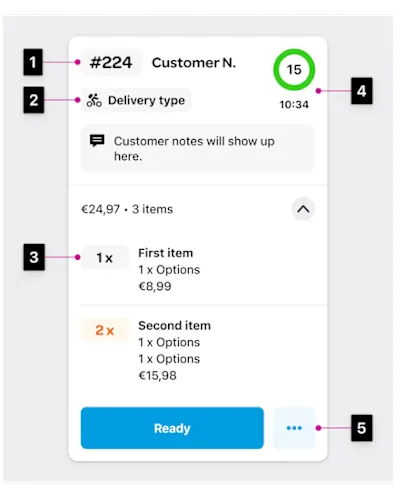The image size is (396, 500).
Task: Click annotation marker number 1
Action: pos(33,62)
